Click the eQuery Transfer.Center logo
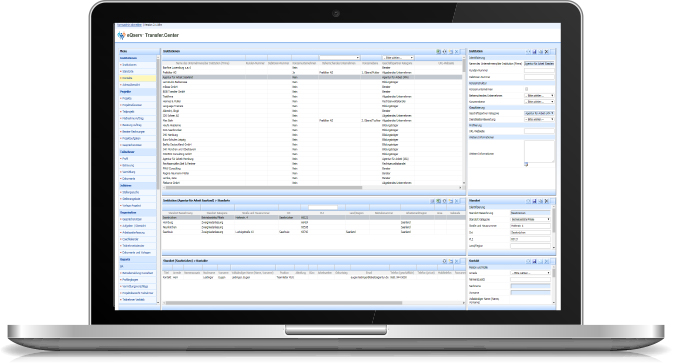The image size is (673, 364). (x=148, y=35)
